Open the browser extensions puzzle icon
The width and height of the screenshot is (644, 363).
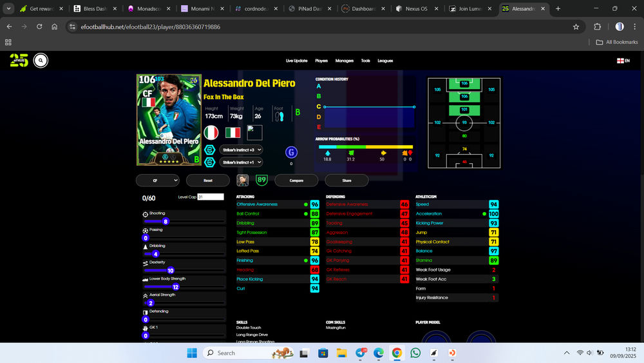tap(597, 26)
